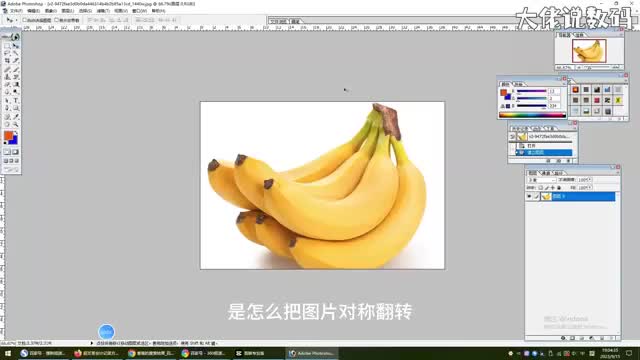
Task: Open the Filter menu
Action: [103, 11]
